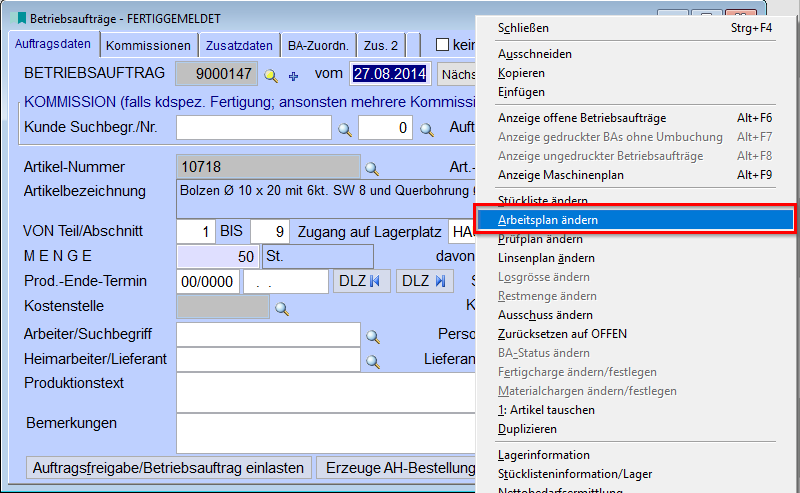The height and width of the screenshot is (493, 800).
Task: Click the unit field showing 'St.'
Action: [x=318, y=256]
